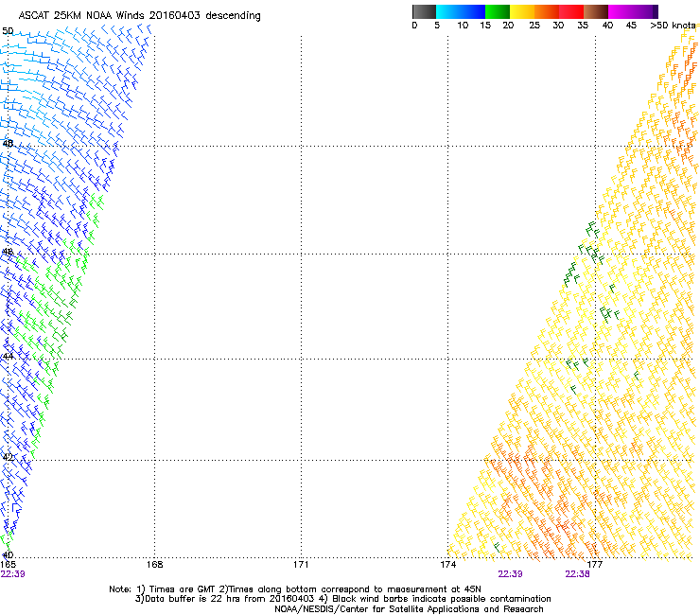Click the '22:39' time label right of longitude 174
Image resolution: width=700 pixels, height=615 pixels.
coord(510,574)
